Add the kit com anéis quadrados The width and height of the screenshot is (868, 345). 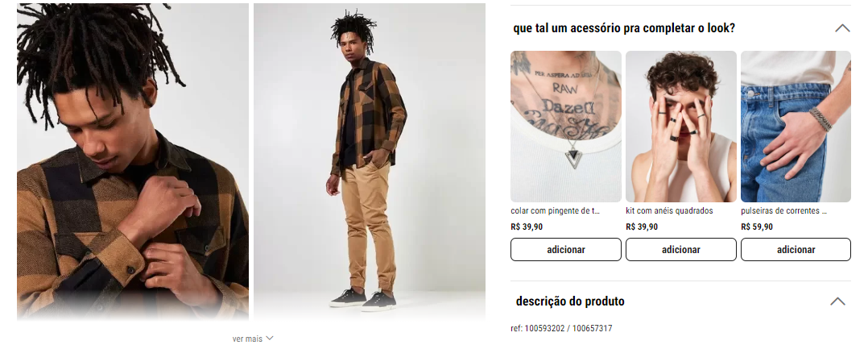(x=681, y=250)
